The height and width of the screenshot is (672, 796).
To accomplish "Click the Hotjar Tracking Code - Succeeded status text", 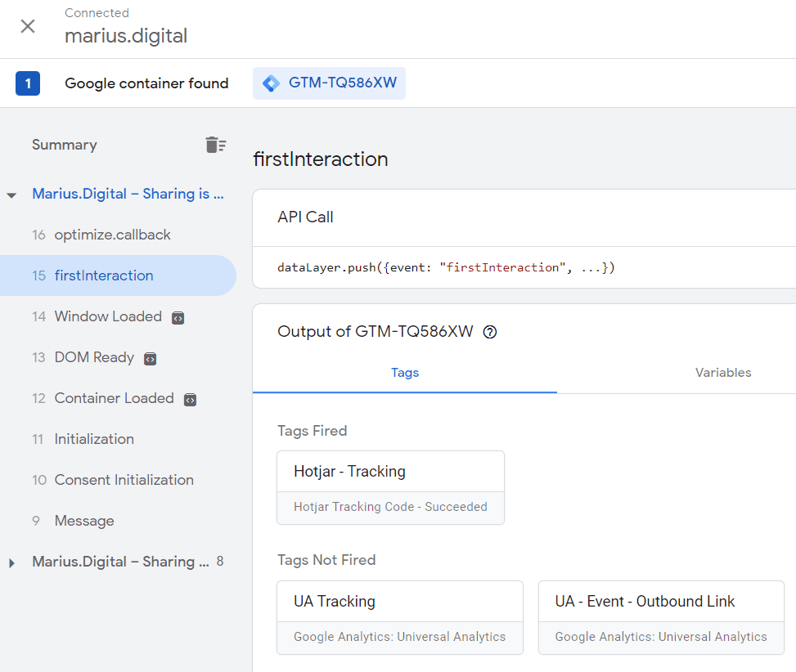I will point(390,507).
